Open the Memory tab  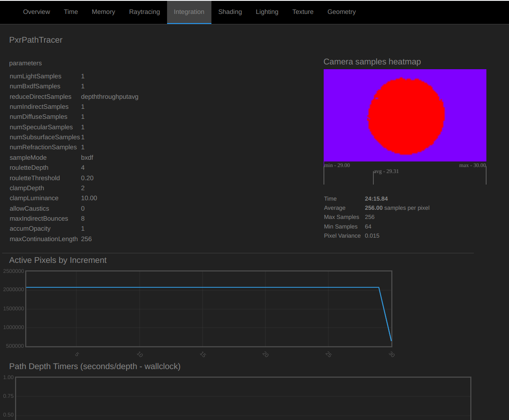pos(103,12)
